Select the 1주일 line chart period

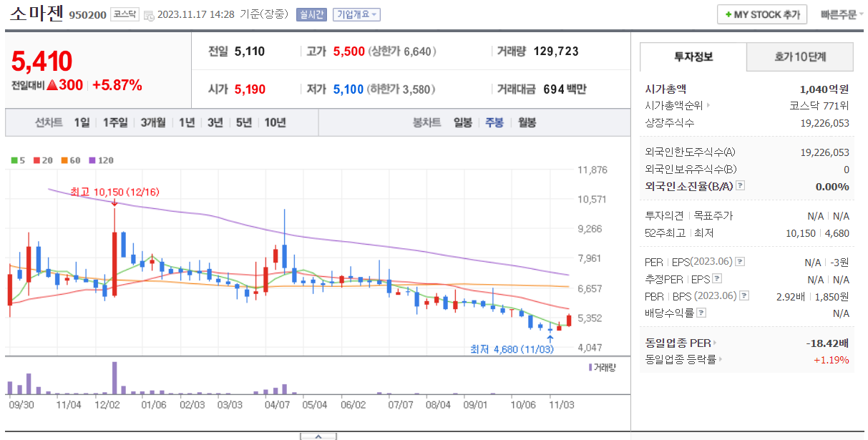(x=114, y=122)
